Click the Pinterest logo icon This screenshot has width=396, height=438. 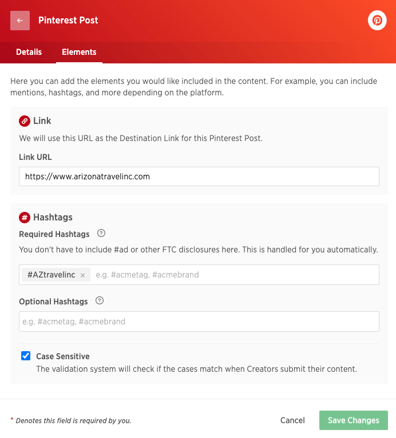click(x=377, y=20)
